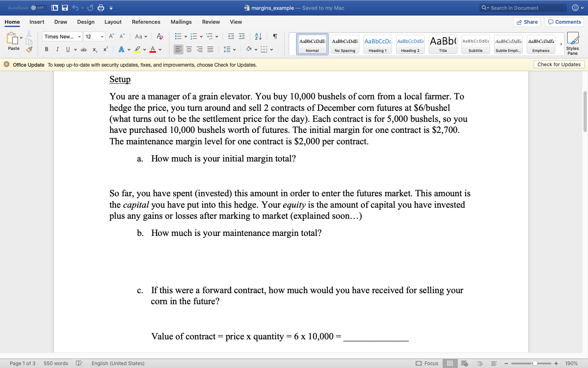588x368 pixels.
Task: Click the Clear Formatting icon
Action: coord(160,36)
